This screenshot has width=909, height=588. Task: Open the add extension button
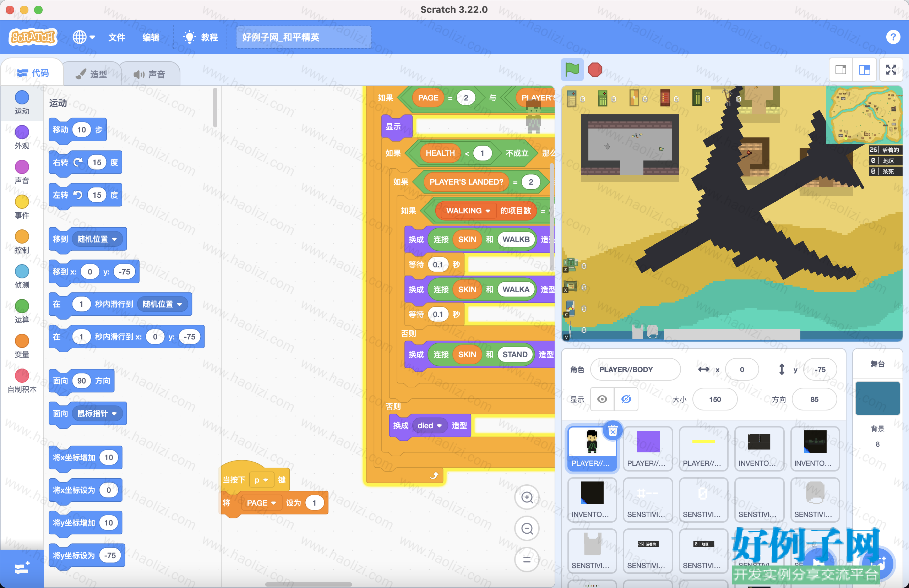22,568
